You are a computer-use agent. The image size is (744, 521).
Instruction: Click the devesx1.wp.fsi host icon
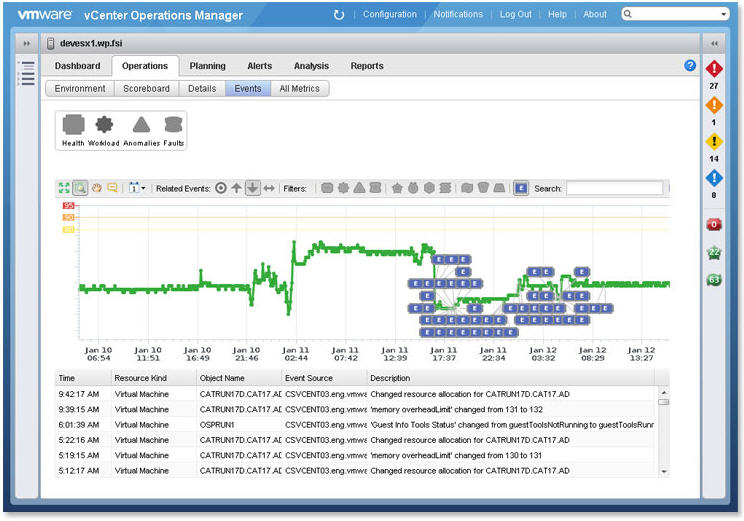tap(51, 44)
